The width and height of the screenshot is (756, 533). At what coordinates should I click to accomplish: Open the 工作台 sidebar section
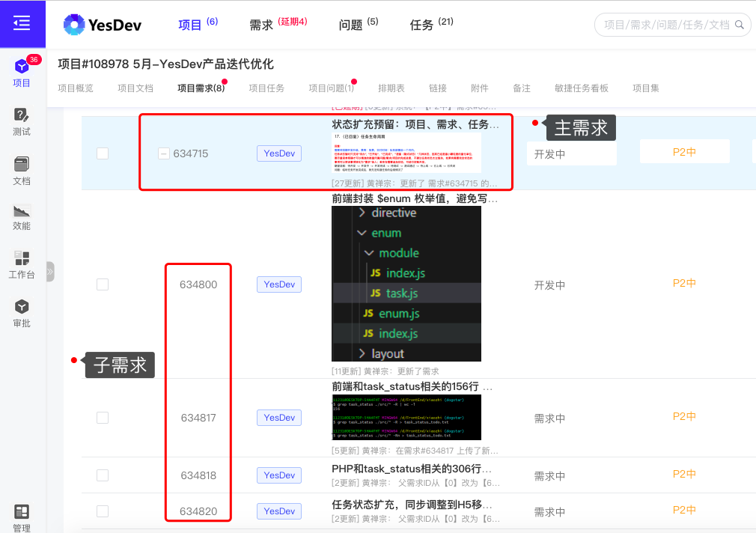click(x=22, y=264)
